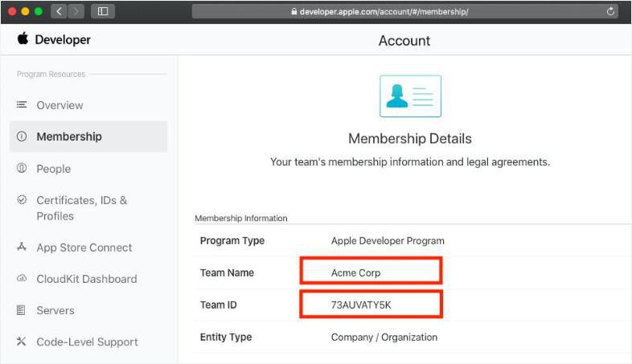Open the App Store Connect link

click(x=84, y=247)
